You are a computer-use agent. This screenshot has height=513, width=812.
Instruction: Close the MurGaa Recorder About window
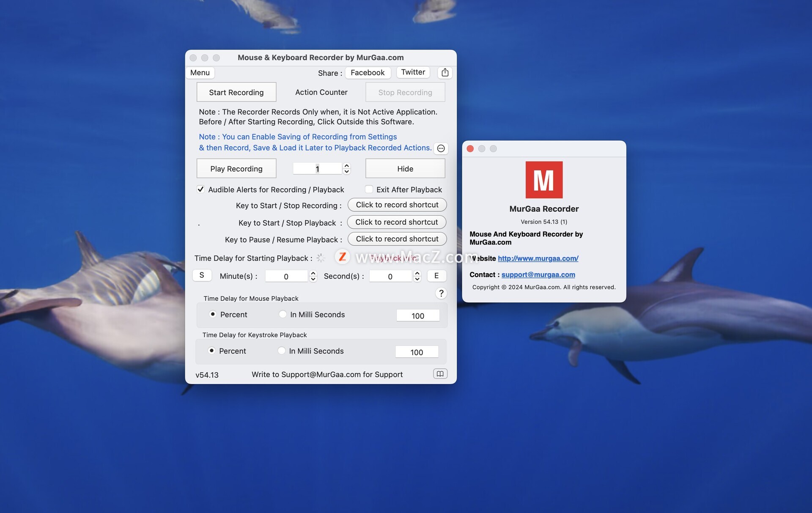(x=470, y=148)
